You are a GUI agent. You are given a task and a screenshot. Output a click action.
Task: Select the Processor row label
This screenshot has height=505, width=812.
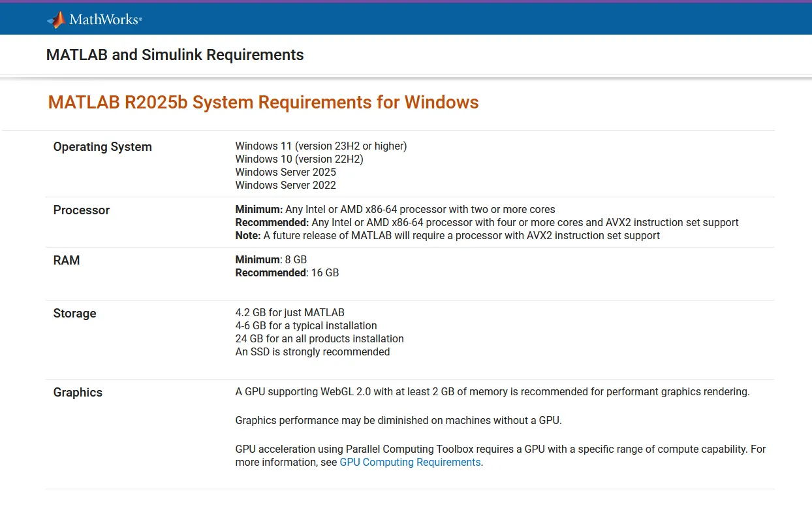[82, 210]
